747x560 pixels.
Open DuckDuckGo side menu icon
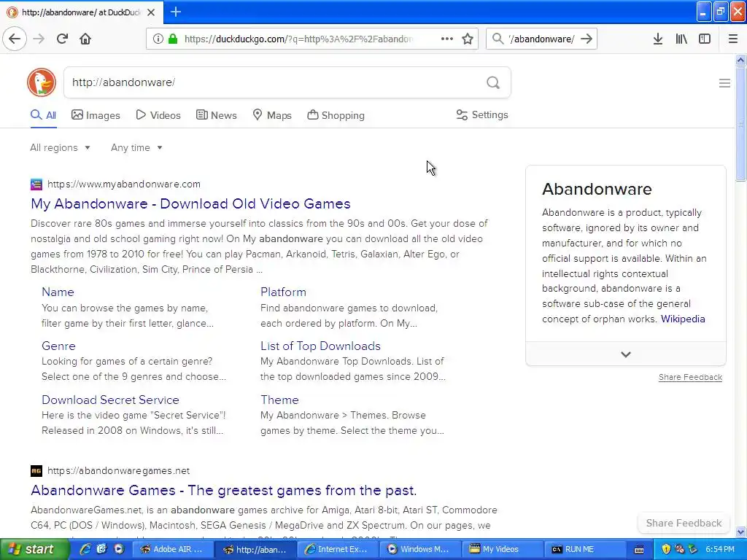pos(724,83)
